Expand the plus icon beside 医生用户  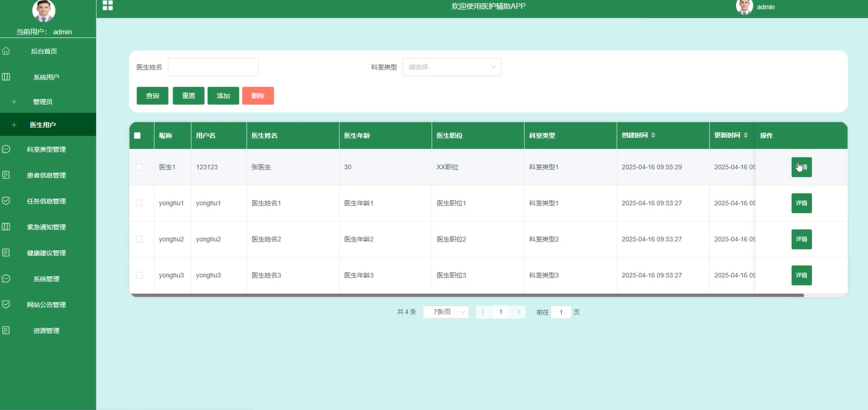point(14,125)
